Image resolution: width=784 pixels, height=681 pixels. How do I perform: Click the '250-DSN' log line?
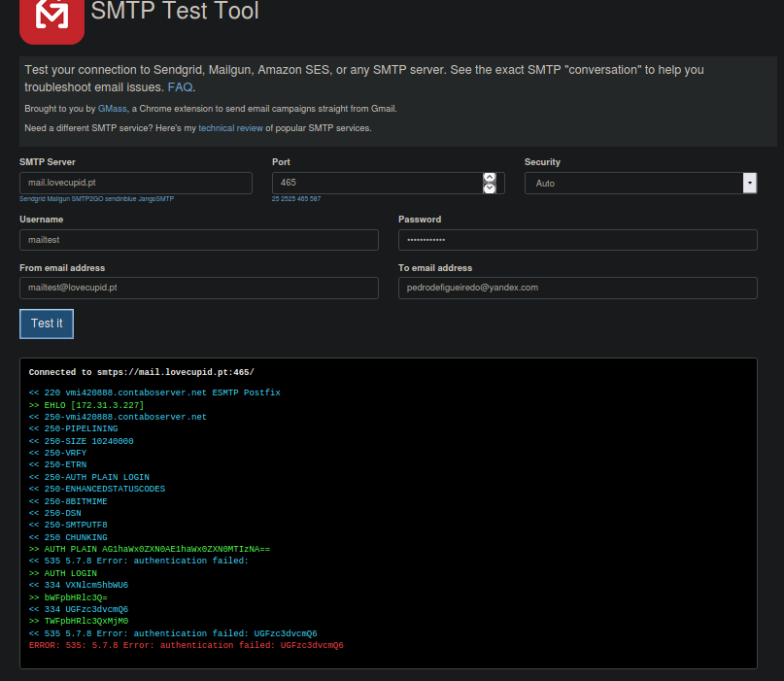click(x=55, y=513)
